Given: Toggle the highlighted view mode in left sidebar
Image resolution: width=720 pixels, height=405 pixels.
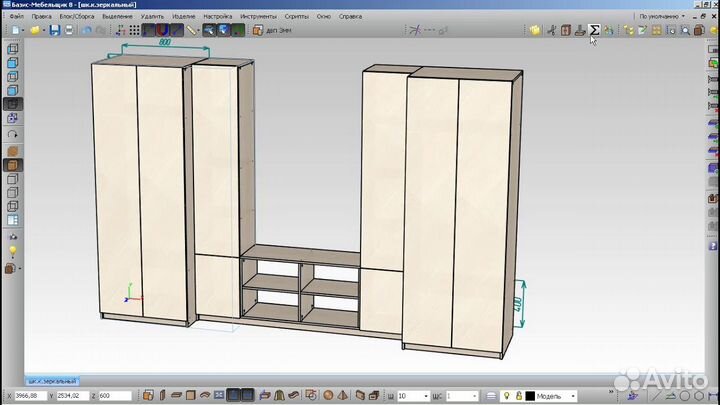Looking at the screenshot, I should tap(12, 103).
